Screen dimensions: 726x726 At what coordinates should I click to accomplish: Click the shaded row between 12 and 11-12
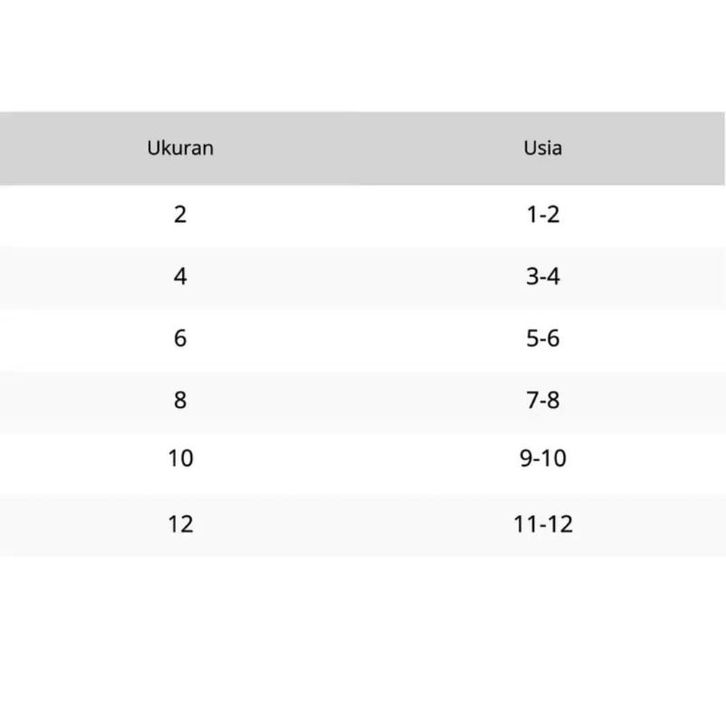362,523
